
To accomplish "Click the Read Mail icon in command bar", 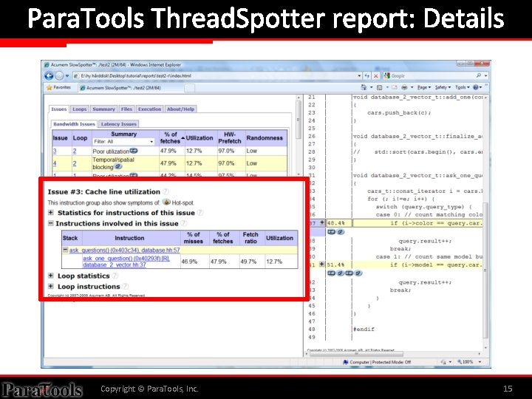I will tap(395, 87).
